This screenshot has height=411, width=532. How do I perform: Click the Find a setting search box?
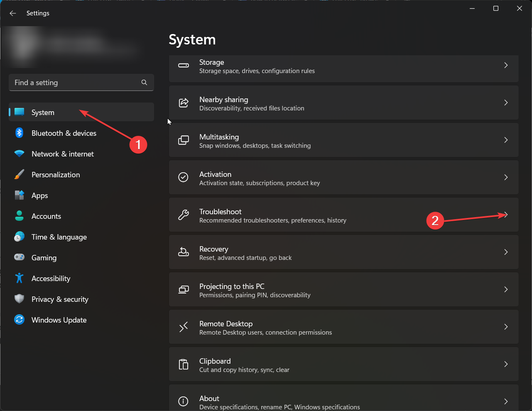[75, 83]
